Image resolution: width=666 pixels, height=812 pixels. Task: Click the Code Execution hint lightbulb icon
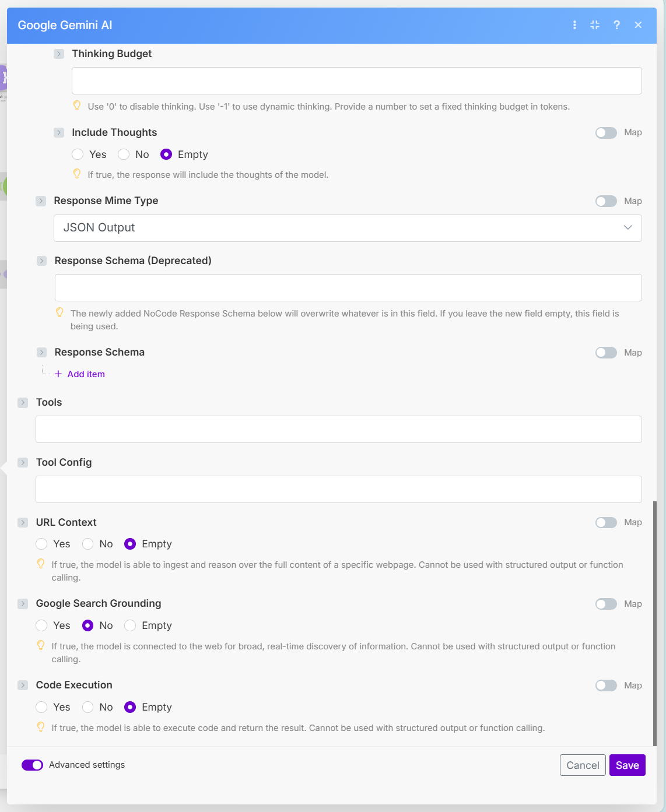(x=41, y=727)
